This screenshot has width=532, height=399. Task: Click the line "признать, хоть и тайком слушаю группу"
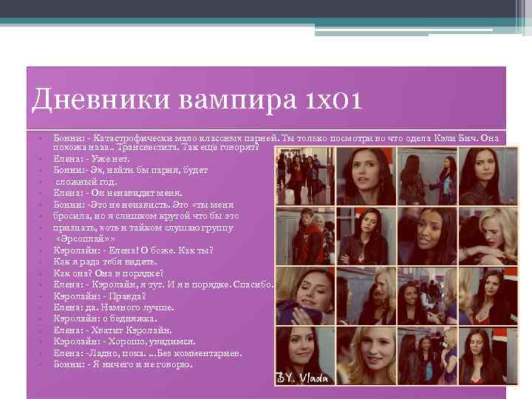coord(143,228)
